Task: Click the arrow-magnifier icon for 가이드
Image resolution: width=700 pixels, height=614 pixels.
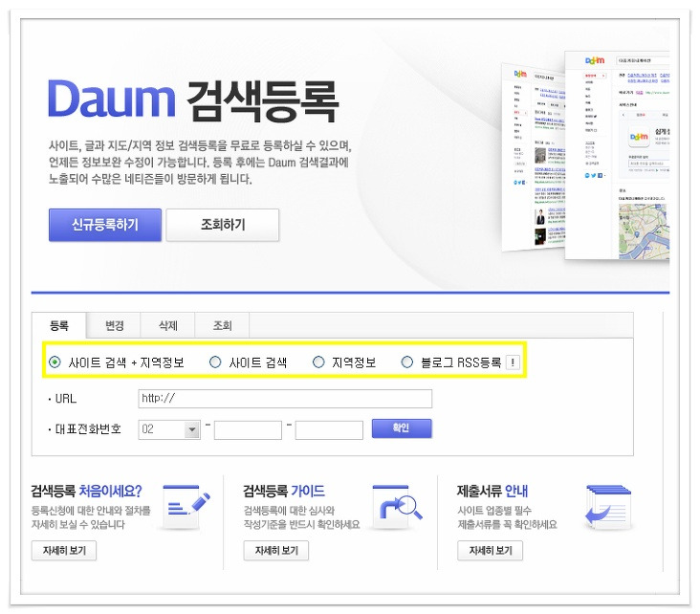Action: pos(397,507)
